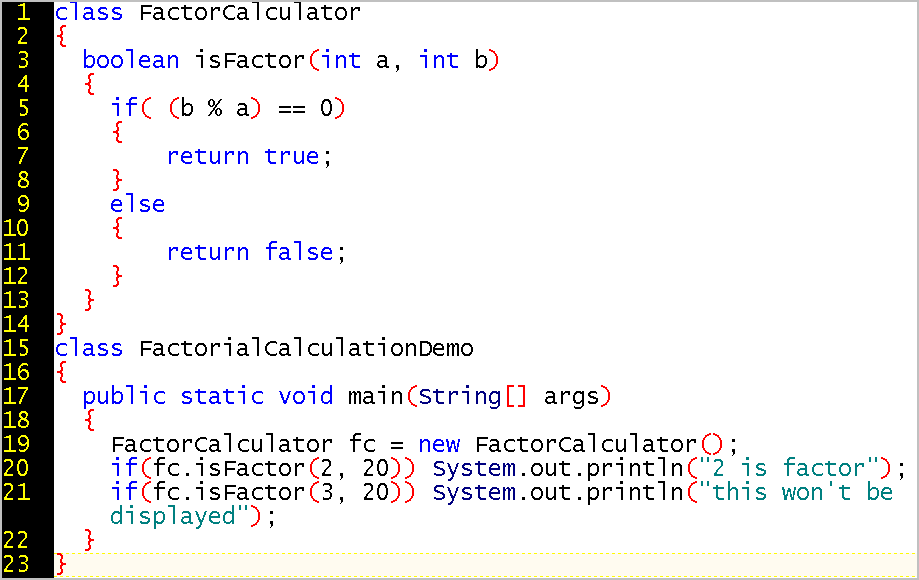Click line number 13 in the gutter
The height and width of the screenshot is (580, 919).
[x=16, y=300]
